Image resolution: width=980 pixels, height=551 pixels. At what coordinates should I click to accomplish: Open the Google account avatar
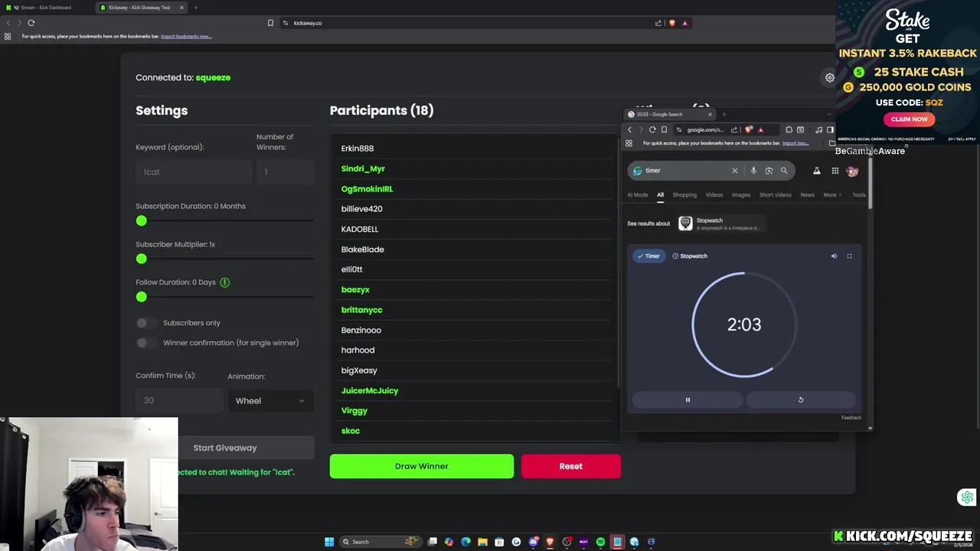(852, 171)
